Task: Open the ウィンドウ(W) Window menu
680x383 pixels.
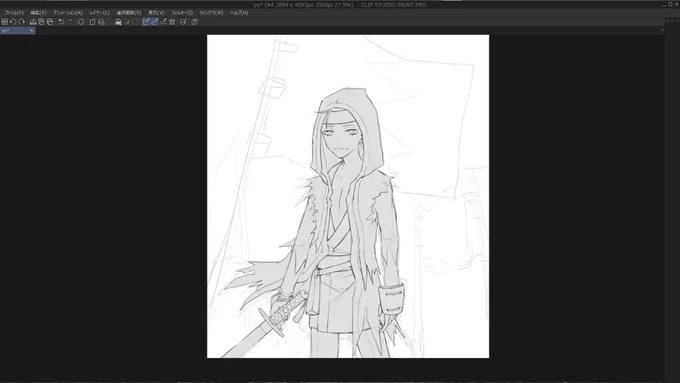Action: [x=211, y=13]
